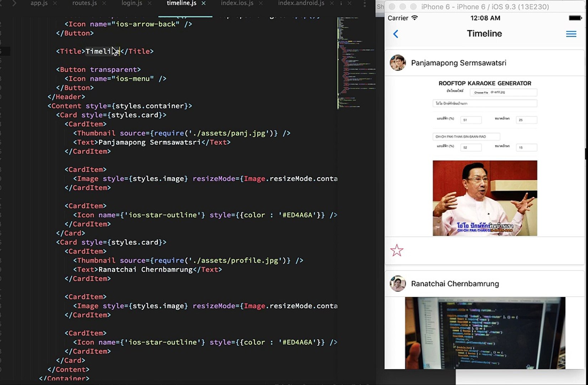Go to next tab with forward arrow
588x385 pixels.
pyautogui.click(x=14, y=3)
